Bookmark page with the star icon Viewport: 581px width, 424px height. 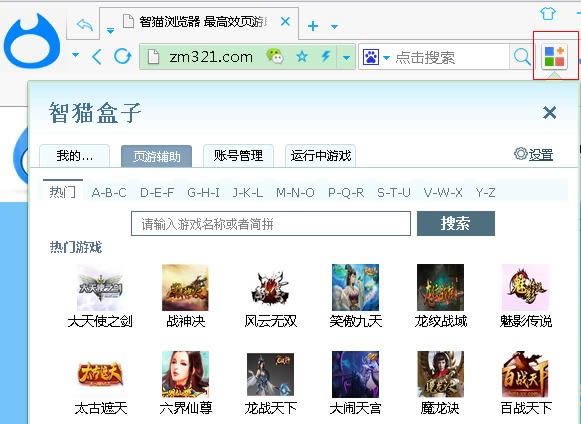coord(302,57)
